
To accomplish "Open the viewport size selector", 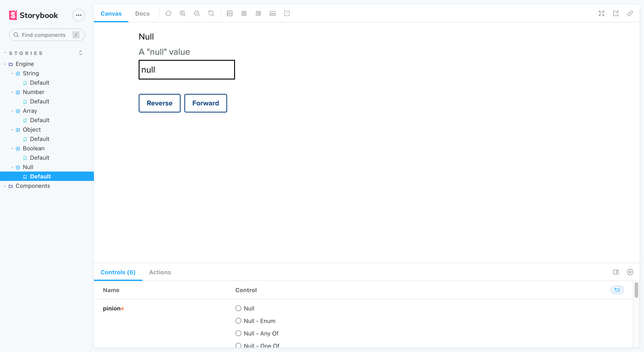I will [x=258, y=13].
